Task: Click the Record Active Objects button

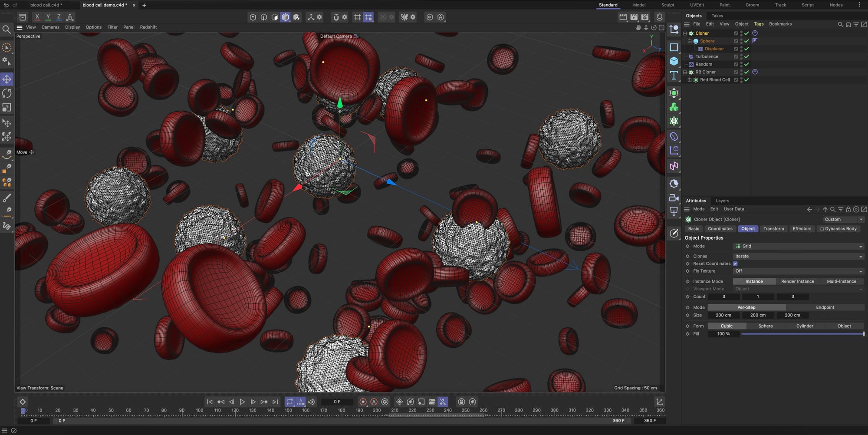Action: coord(363,402)
